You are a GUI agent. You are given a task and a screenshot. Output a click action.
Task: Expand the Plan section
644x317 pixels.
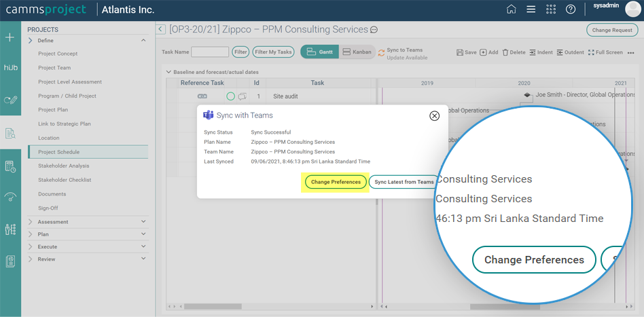[x=143, y=234]
